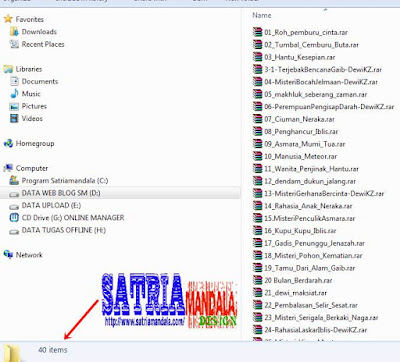Select file 08_Penghancur_Iblis.rar
The width and height of the screenshot is (400, 362).
tap(301, 132)
